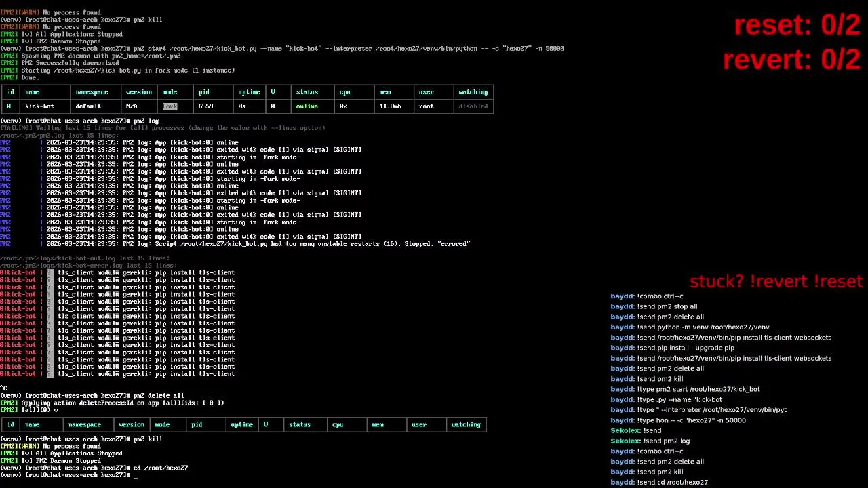Click the highlighted mode value 'fork'

coord(170,106)
